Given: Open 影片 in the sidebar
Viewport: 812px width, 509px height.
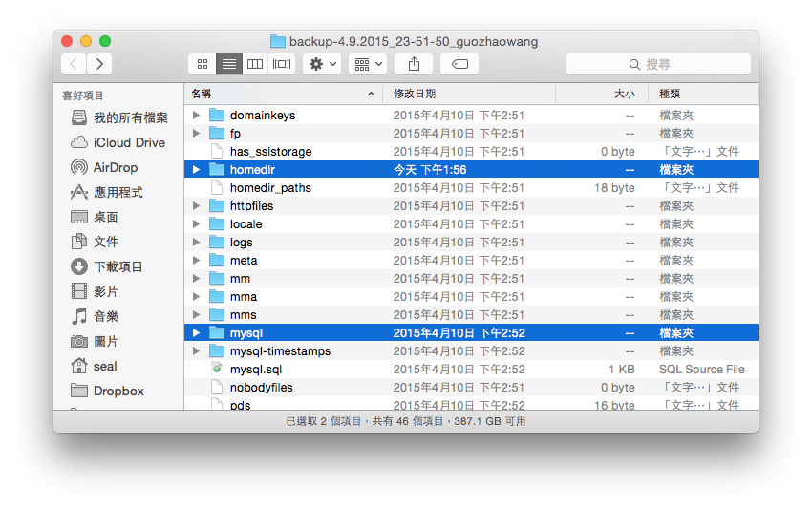Looking at the screenshot, I should pyautogui.click(x=95, y=291).
